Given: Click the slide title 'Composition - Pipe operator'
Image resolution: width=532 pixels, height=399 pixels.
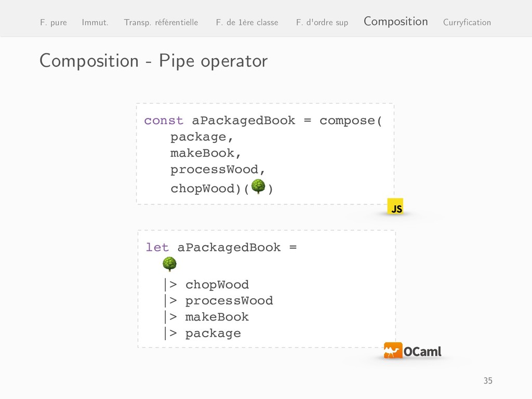Looking at the screenshot, I should click(x=153, y=61).
